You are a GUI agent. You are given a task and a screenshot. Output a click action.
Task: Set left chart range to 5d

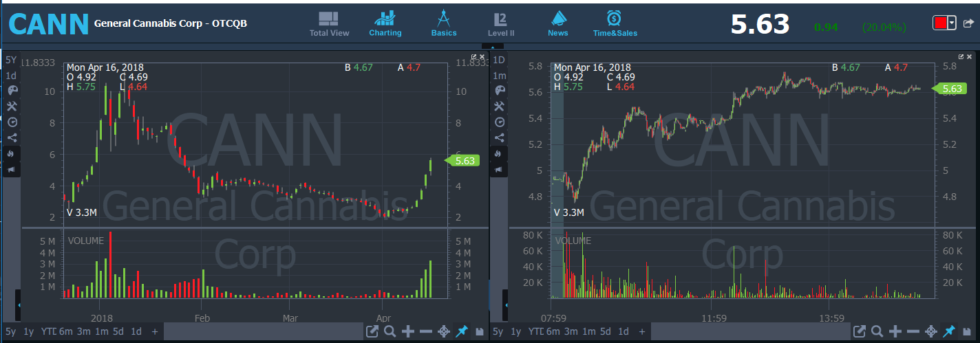tap(118, 332)
